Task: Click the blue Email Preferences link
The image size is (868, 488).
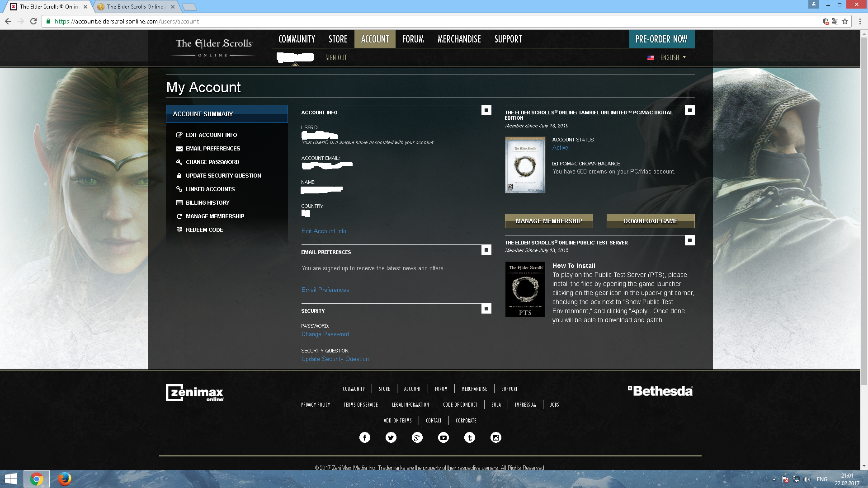Action: 325,290
